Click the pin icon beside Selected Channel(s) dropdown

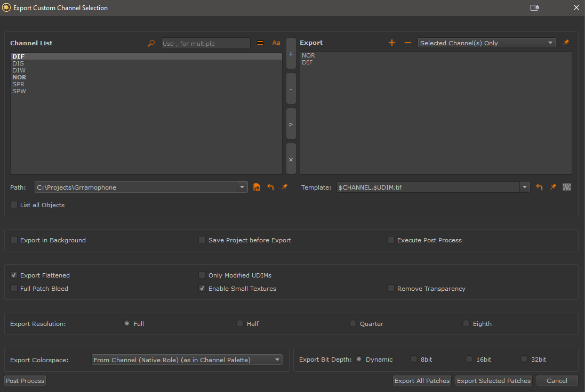(566, 43)
